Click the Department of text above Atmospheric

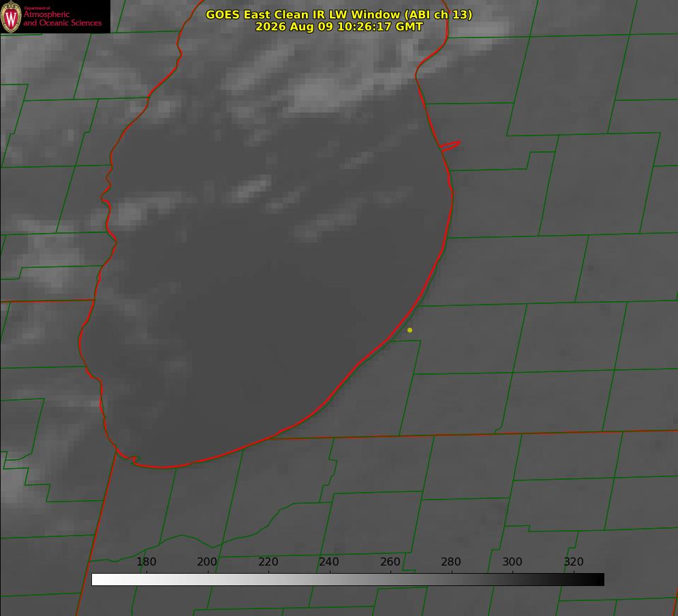(x=37, y=8)
